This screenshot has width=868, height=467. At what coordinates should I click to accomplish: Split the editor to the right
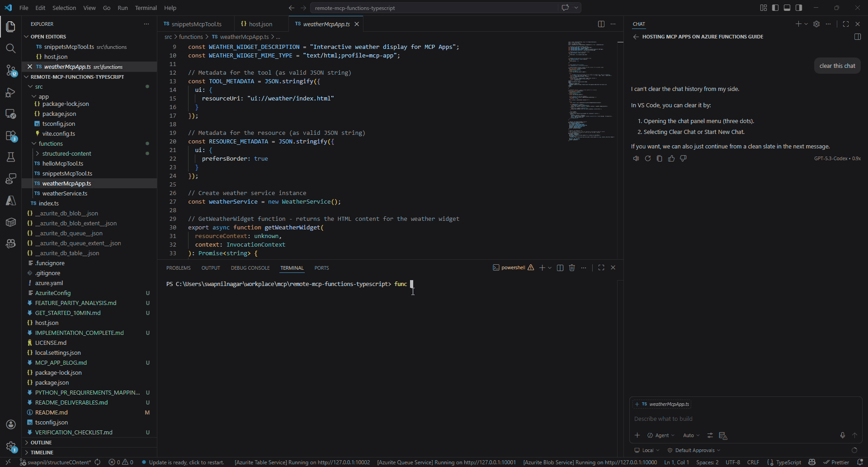pos(601,24)
